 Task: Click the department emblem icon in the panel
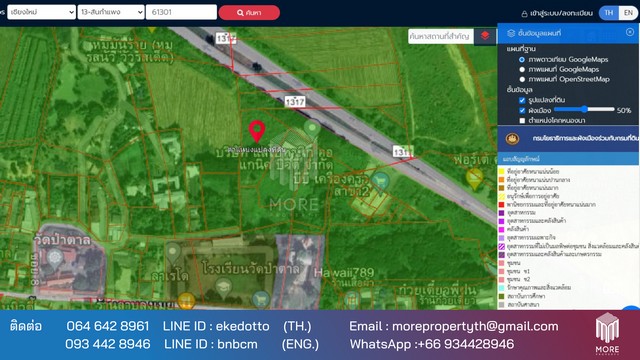tap(512, 139)
